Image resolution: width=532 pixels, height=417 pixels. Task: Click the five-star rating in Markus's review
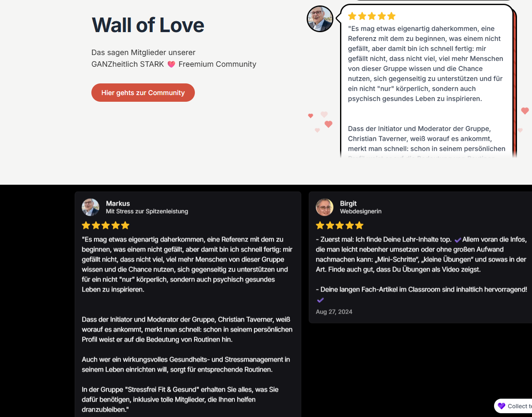[106, 226]
